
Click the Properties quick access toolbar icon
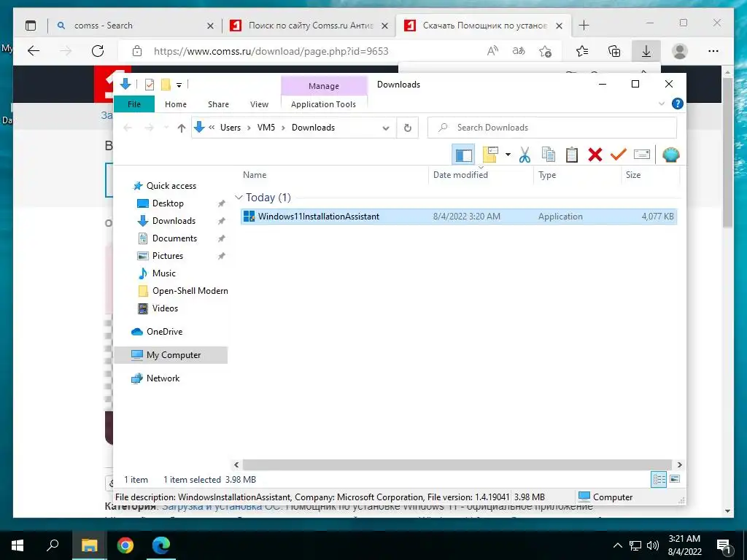[x=149, y=85]
